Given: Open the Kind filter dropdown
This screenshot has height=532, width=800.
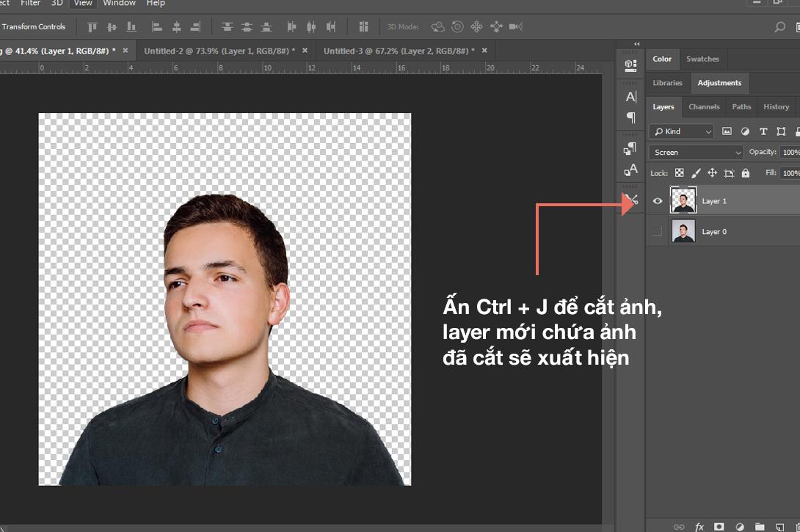Looking at the screenshot, I should point(680,131).
